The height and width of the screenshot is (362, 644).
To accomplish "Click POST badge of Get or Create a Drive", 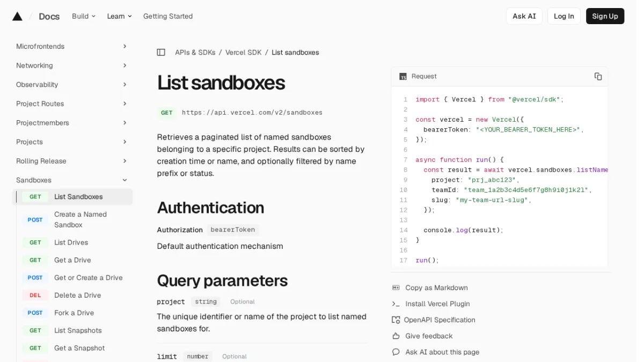I will tap(35, 278).
